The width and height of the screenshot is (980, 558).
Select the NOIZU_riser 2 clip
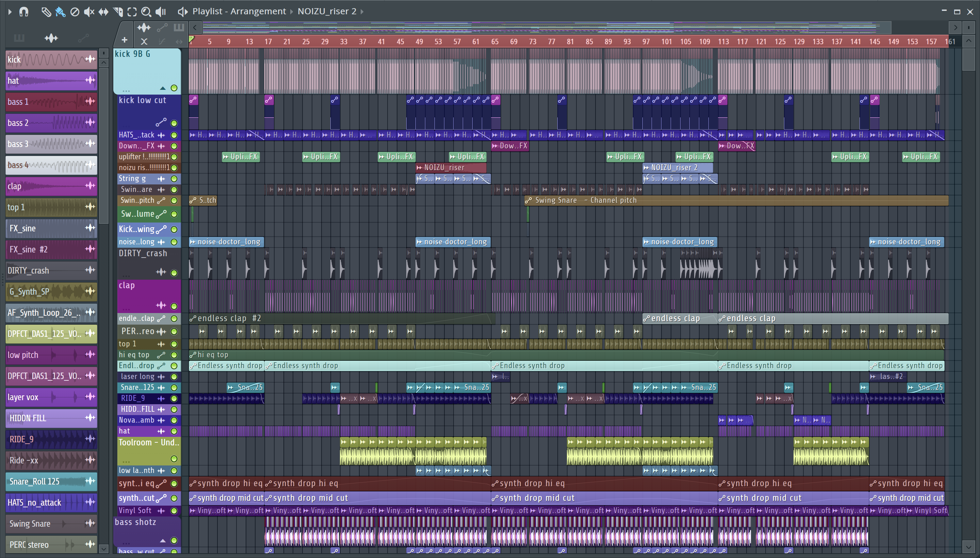click(x=677, y=167)
